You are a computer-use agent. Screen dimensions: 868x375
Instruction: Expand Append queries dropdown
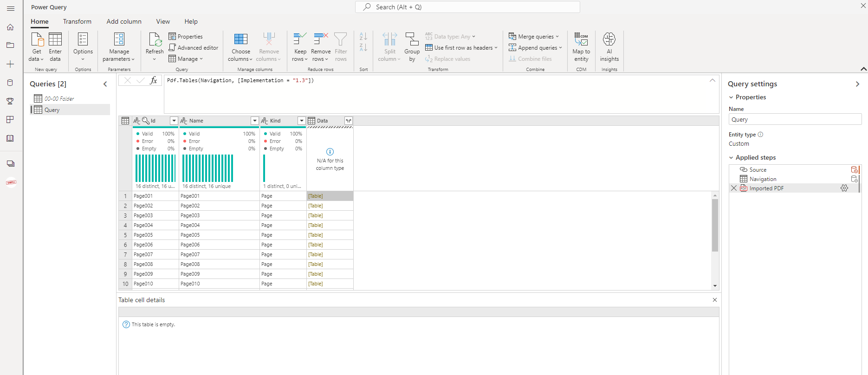[560, 48]
